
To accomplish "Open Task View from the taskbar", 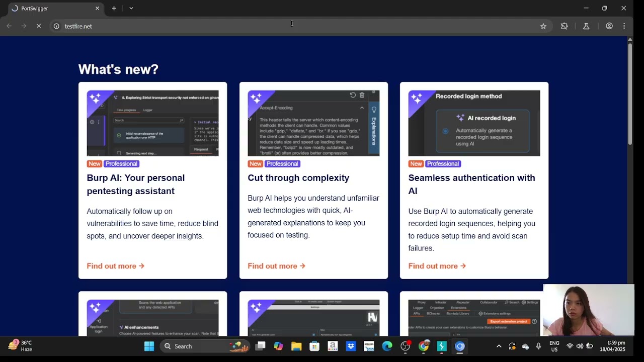I will [260, 346].
